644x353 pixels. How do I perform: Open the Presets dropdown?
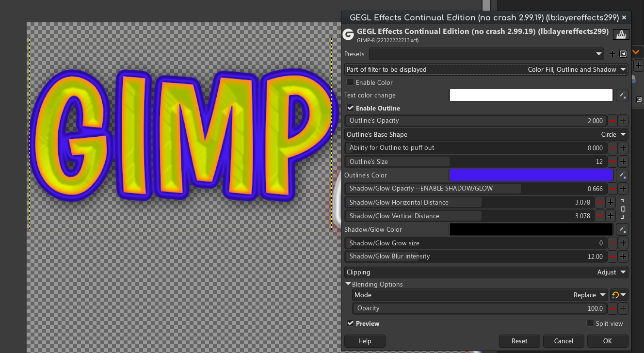pos(486,54)
